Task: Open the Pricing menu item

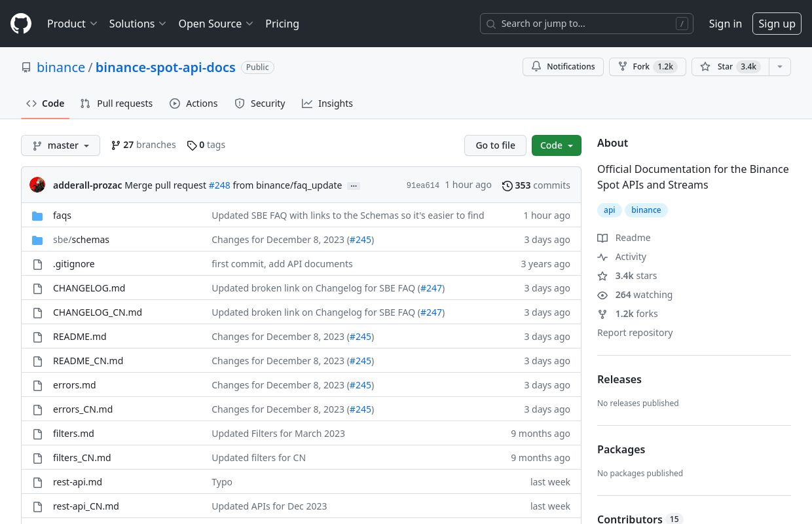Action: pyautogui.click(x=282, y=24)
